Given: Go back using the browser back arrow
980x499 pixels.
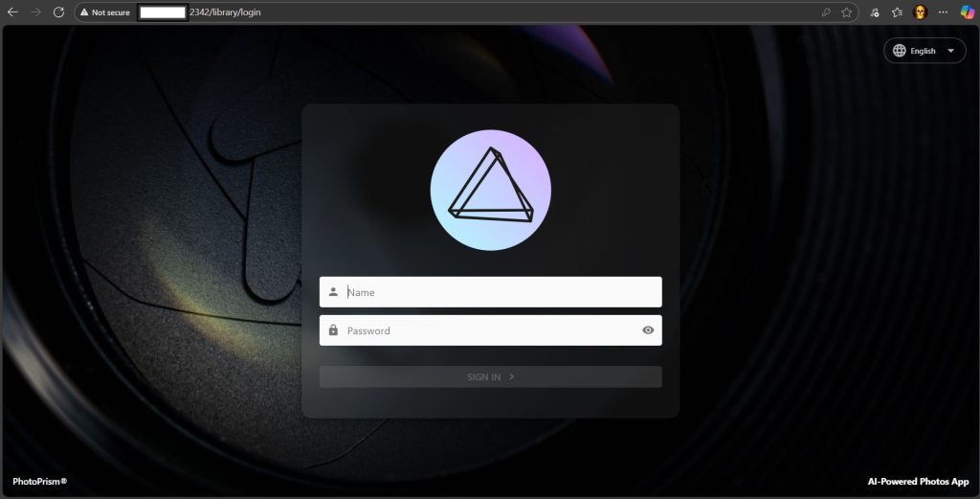Looking at the screenshot, I should tap(12, 12).
